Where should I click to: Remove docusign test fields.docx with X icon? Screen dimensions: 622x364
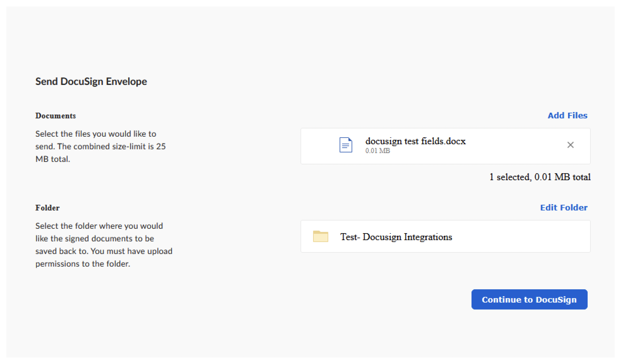(570, 145)
